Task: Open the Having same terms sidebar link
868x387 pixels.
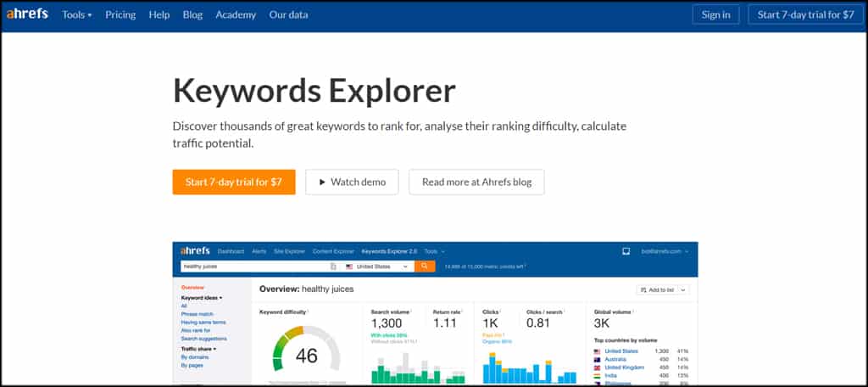Action: [x=203, y=322]
